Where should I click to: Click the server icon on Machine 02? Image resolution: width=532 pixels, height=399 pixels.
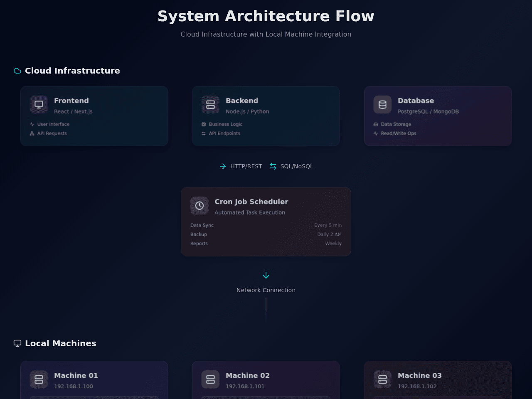[x=210, y=379]
